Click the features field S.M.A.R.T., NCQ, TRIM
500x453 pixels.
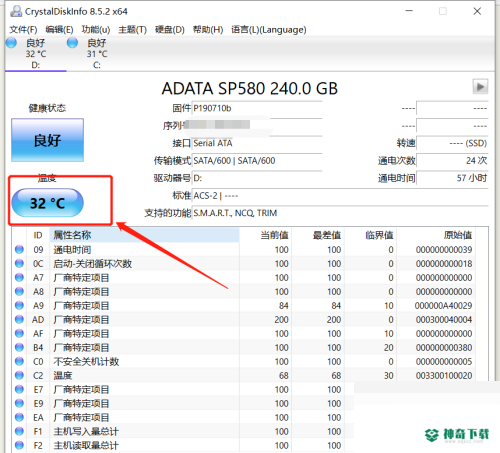point(340,213)
